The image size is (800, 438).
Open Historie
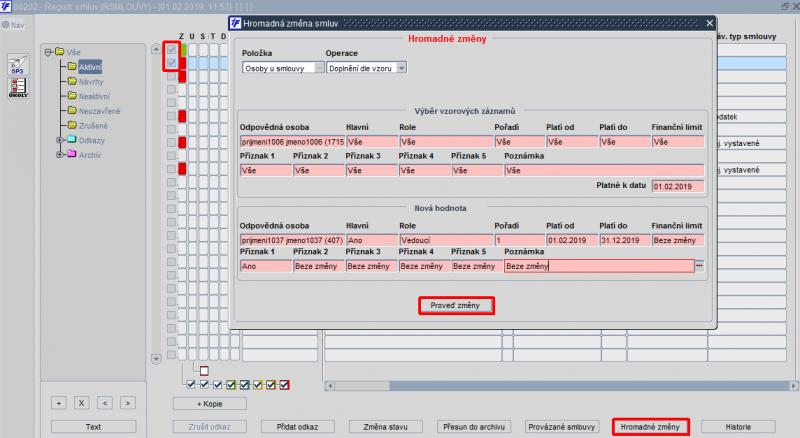(738, 427)
